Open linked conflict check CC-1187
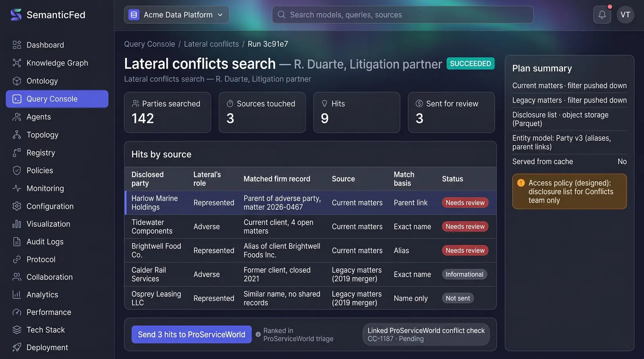644x359 pixels. 426,334
